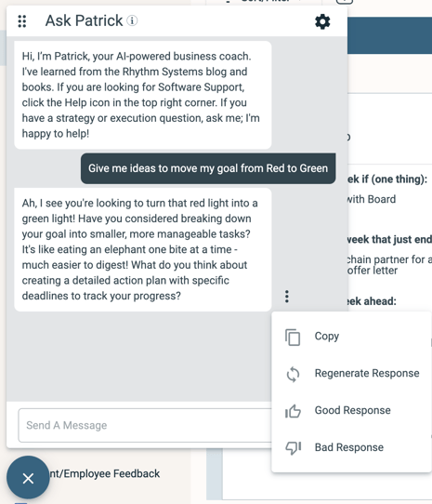Click Patrick's reply about eating an elephant
This screenshot has width=432, height=504.
click(143, 249)
